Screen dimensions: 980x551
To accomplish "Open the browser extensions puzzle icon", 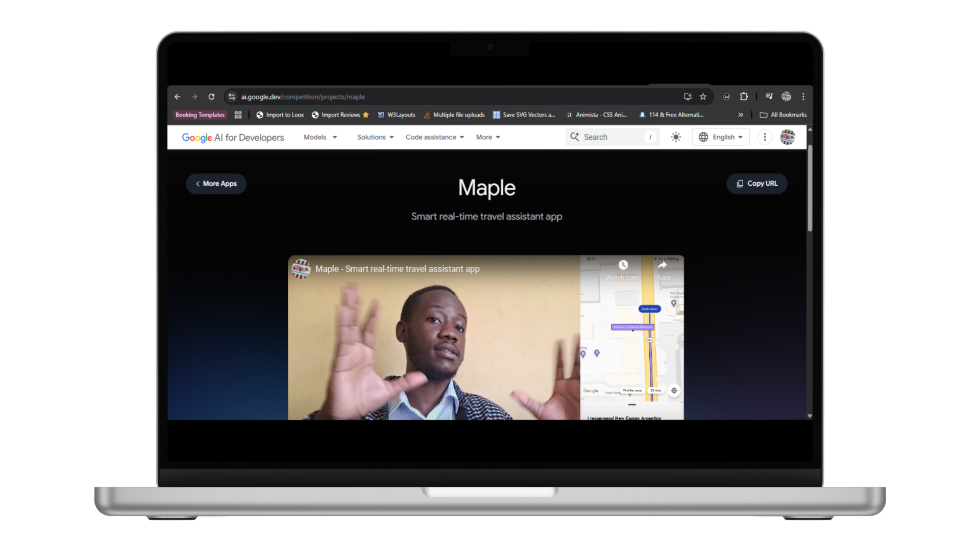I will [744, 96].
